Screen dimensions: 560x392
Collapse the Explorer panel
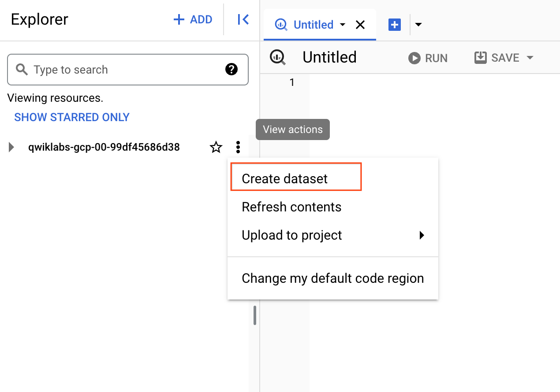click(x=242, y=19)
